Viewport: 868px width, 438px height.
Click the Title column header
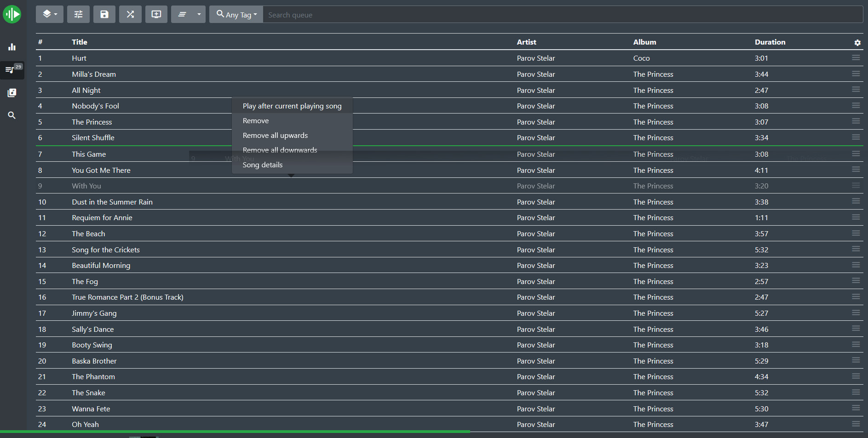(80, 42)
